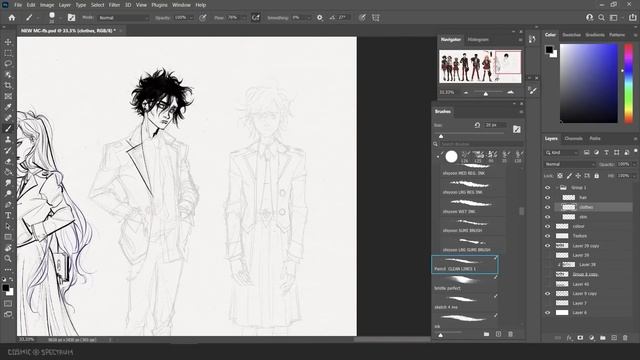The height and width of the screenshot is (360, 640).
Task: Select the Brush tool in the left toolbar
Action: pyautogui.click(x=8, y=129)
